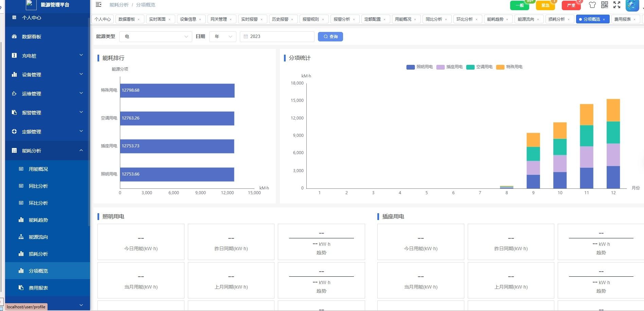The height and width of the screenshot is (311, 644).
Task: Switch to the 能耗趋势 tab
Action: tap(495, 19)
